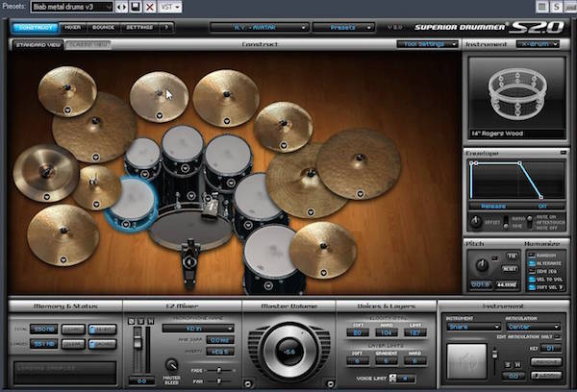Click the kick pedal beater icon
Image resolution: width=577 pixels, height=392 pixels.
(x=189, y=262)
